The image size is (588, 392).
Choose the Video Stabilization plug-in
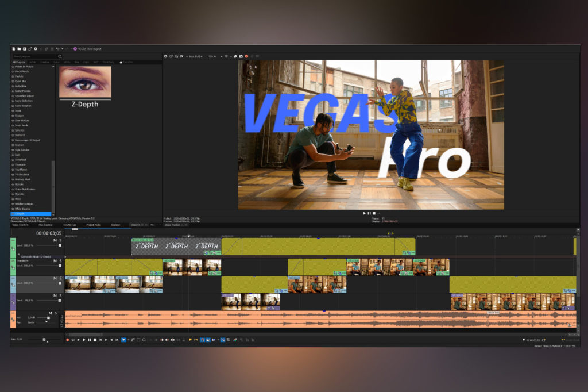(24, 189)
